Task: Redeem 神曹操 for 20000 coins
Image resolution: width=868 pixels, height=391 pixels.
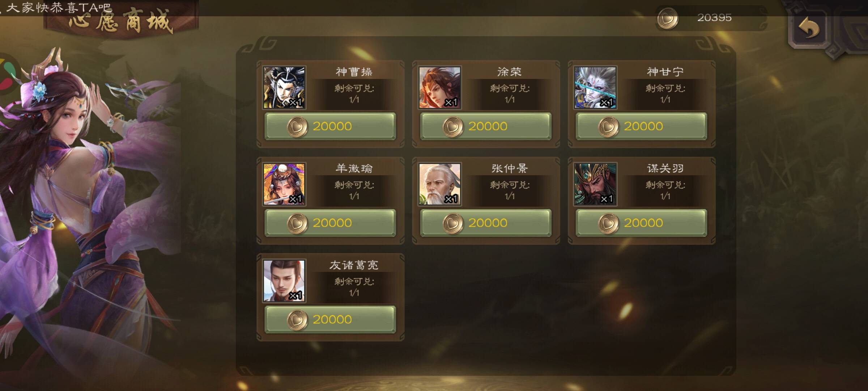Action: point(330,126)
